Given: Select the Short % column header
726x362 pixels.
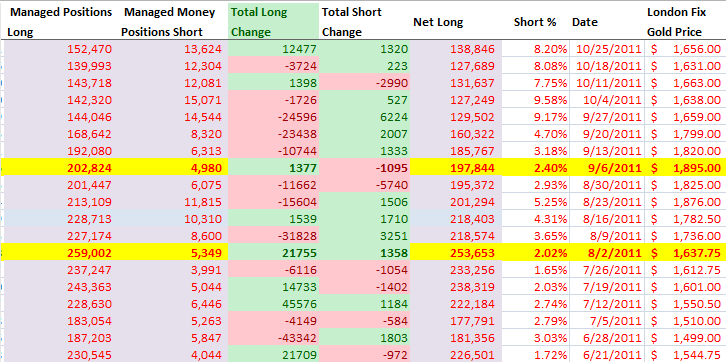Looking at the screenshot, I should (536, 22).
